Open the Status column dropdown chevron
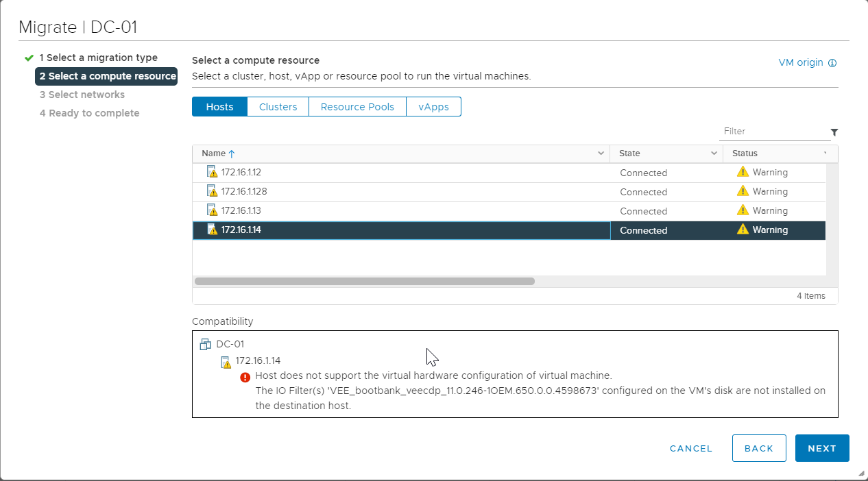The height and width of the screenshot is (481, 868). point(825,153)
